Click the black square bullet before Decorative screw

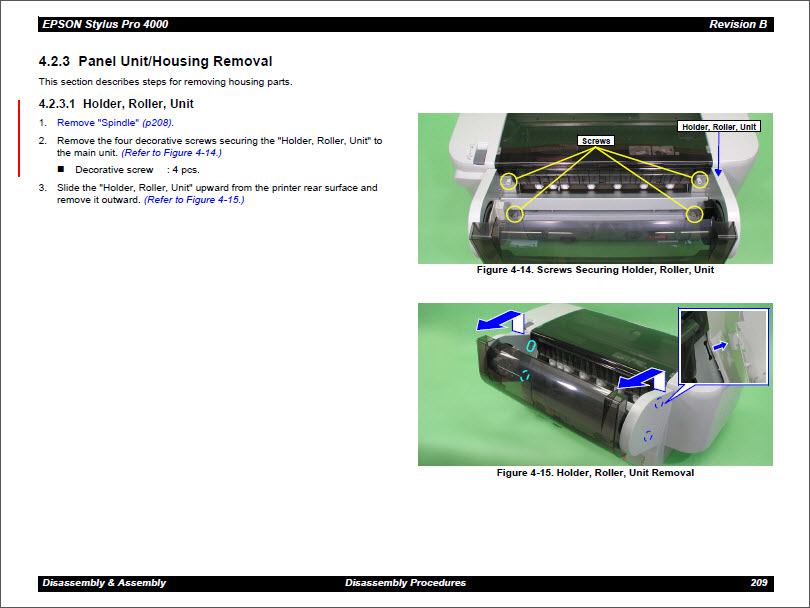tap(62, 170)
